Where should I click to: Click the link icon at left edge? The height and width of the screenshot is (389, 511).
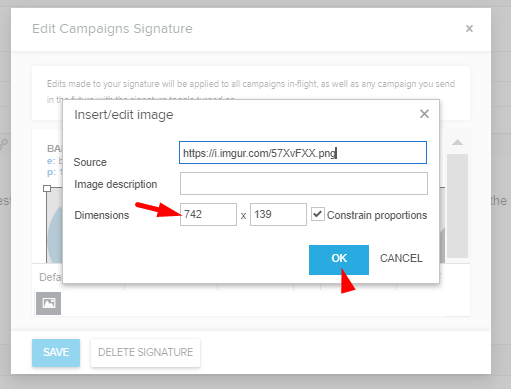pyautogui.click(x=3, y=144)
